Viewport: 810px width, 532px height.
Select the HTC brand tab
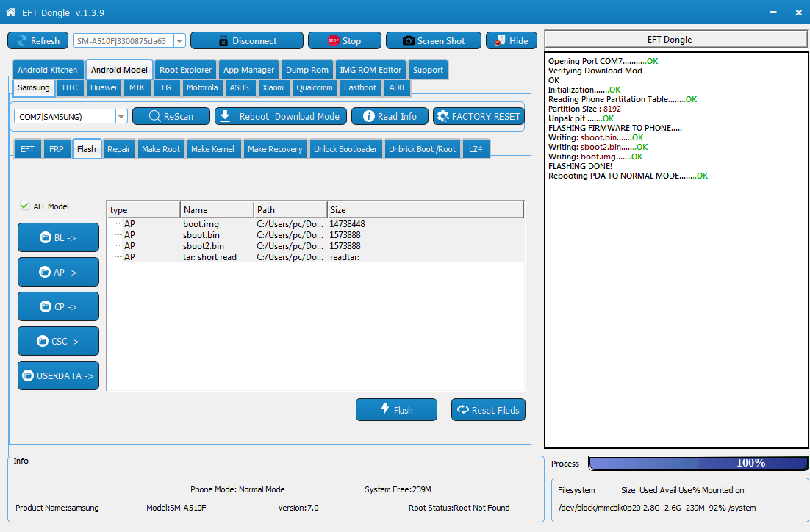click(x=71, y=87)
